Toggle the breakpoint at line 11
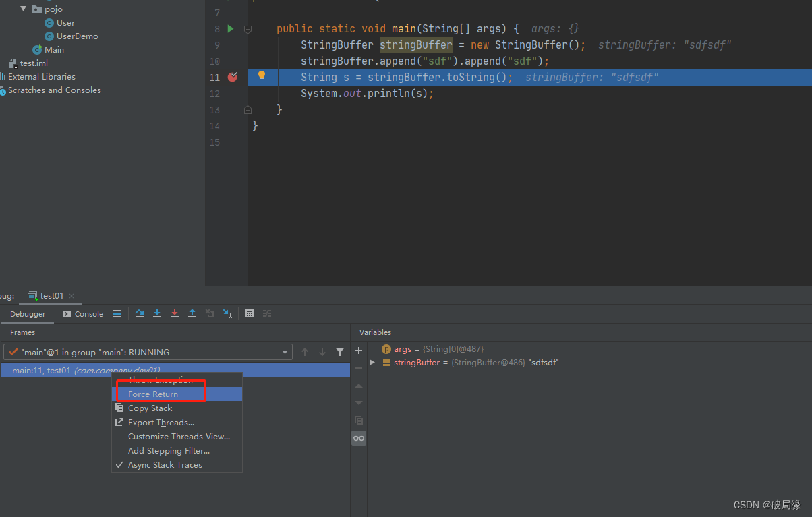The width and height of the screenshot is (812, 517). (x=233, y=78)
